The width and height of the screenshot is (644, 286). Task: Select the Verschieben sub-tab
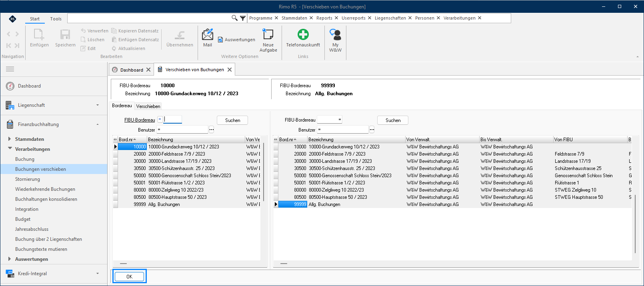148,106
